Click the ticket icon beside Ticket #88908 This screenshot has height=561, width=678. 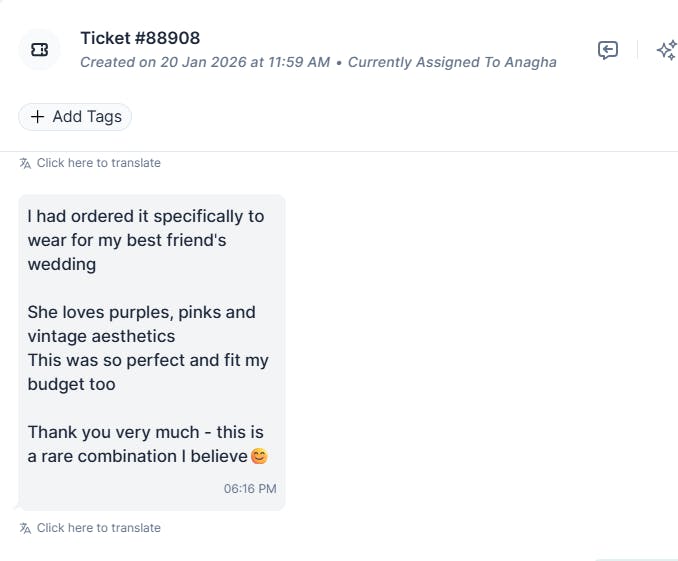(x=40, y=50)
